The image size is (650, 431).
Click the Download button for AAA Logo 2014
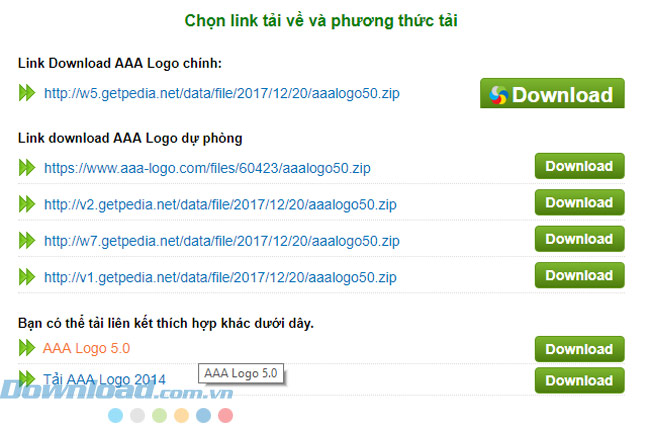click(x=580, y=380)
